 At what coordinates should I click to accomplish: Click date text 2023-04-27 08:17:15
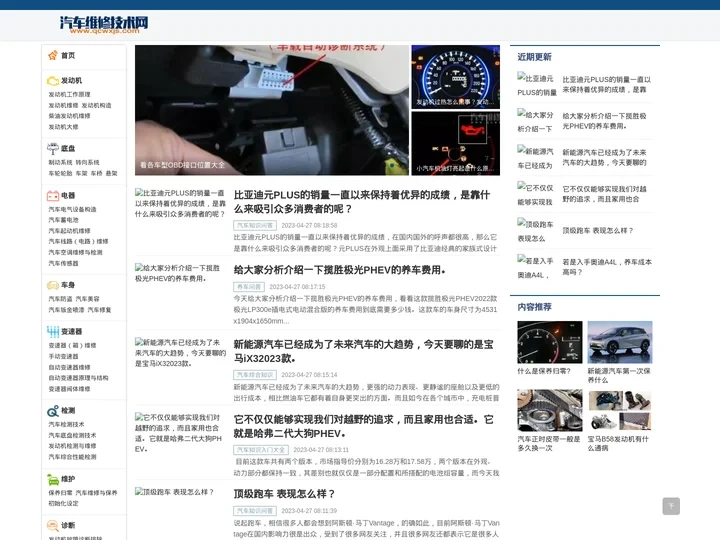(x=297, y=287)
